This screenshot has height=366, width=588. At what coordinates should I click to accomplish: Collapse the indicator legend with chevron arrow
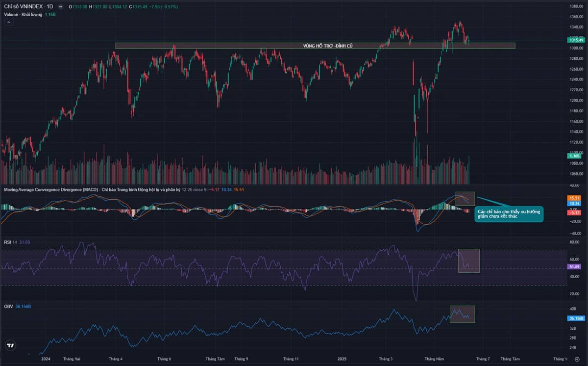point(9,23)
